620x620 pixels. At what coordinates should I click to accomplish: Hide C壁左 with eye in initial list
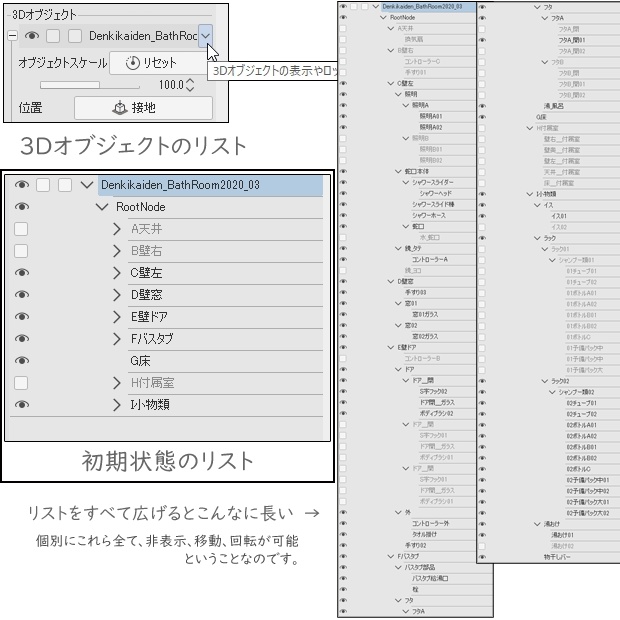(22, 272)
